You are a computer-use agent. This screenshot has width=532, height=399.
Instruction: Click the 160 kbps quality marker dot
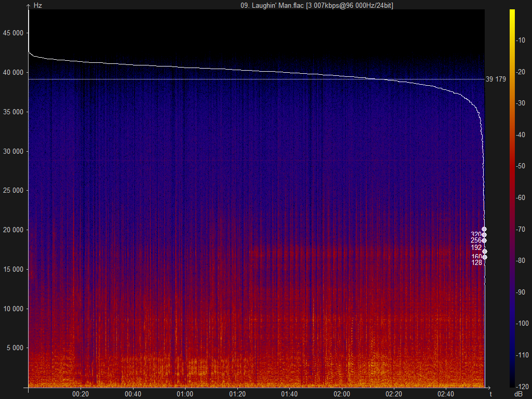(x=484, y=257)
